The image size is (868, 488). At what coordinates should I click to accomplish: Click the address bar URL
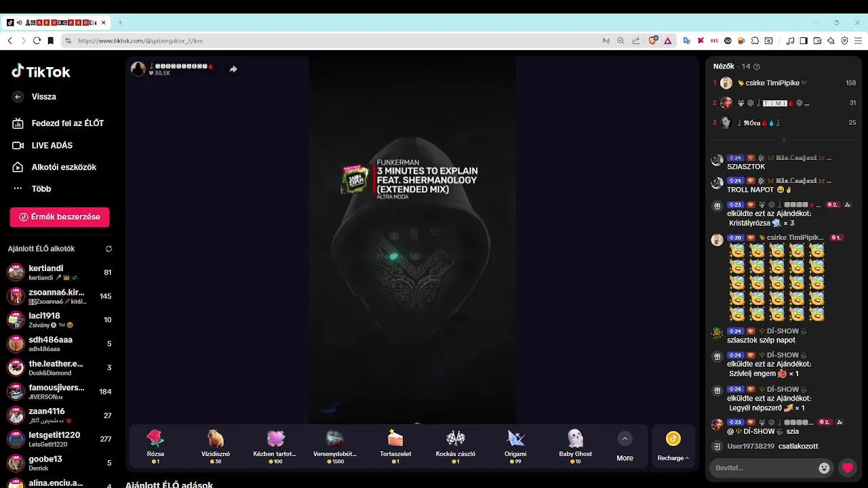tap(140, 41)
